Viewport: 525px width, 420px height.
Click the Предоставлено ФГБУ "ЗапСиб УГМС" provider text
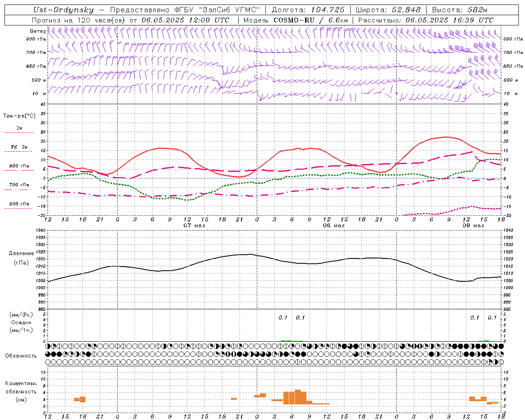[x=185, y=10]
